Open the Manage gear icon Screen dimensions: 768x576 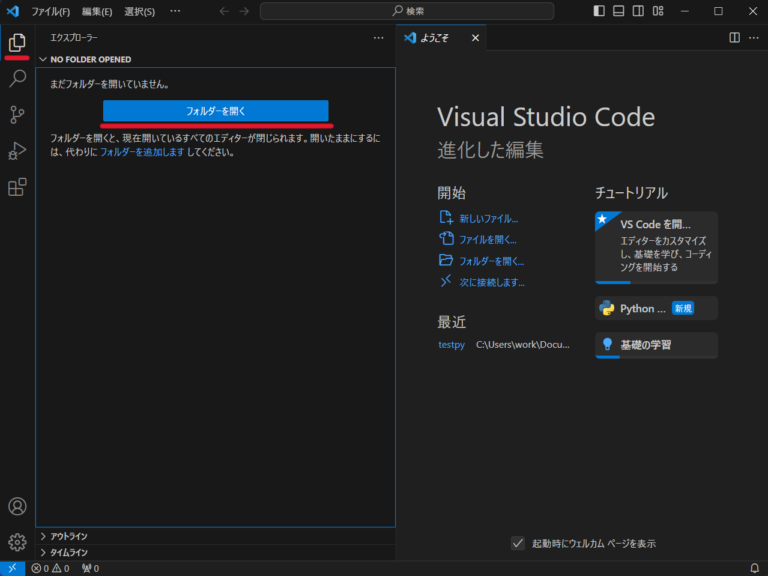click(x=17, y=542)
